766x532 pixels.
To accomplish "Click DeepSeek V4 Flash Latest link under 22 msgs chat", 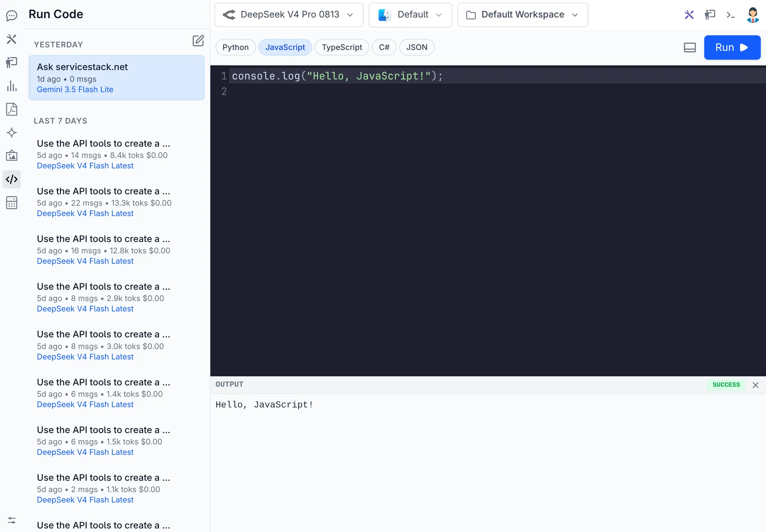I will (x=85, y=213).
